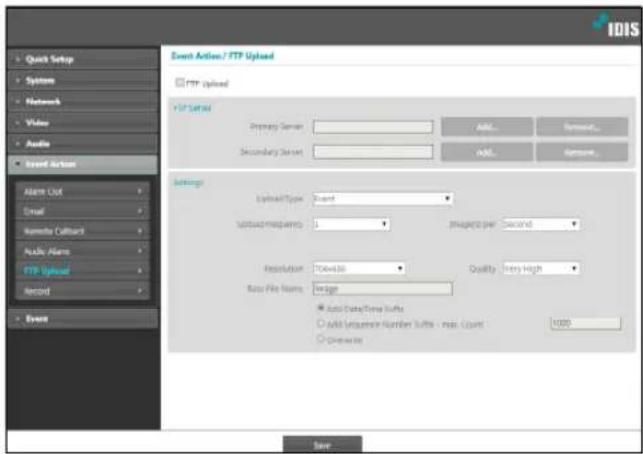Expand the Quick Setup menu
The height and width of the screenshot is (454, 643).
tap(82, 59)
